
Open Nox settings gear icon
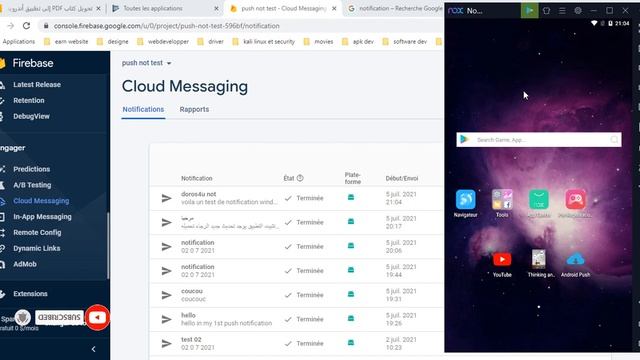coord(578,11)
